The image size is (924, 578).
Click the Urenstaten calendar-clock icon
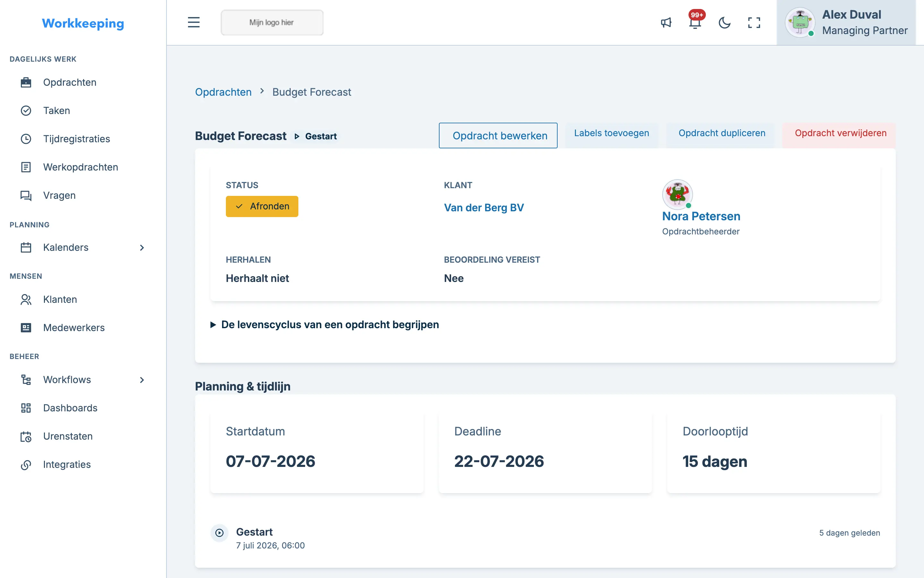click(x=26, y=436)
